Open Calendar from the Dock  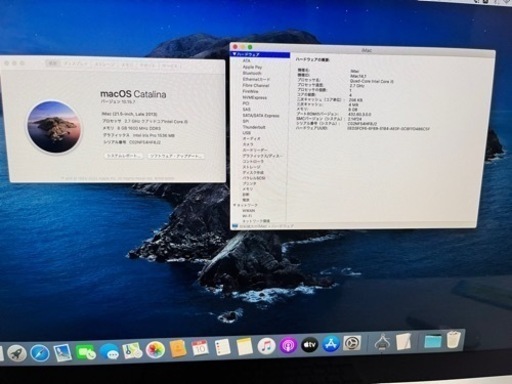pyautogui.click(x=200, y=348)
